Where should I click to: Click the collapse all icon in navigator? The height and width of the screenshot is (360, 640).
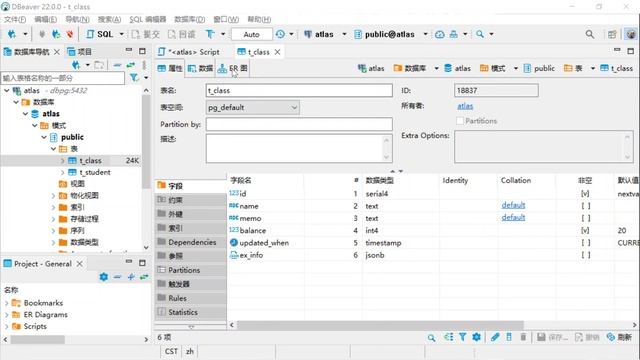(117, 65)
